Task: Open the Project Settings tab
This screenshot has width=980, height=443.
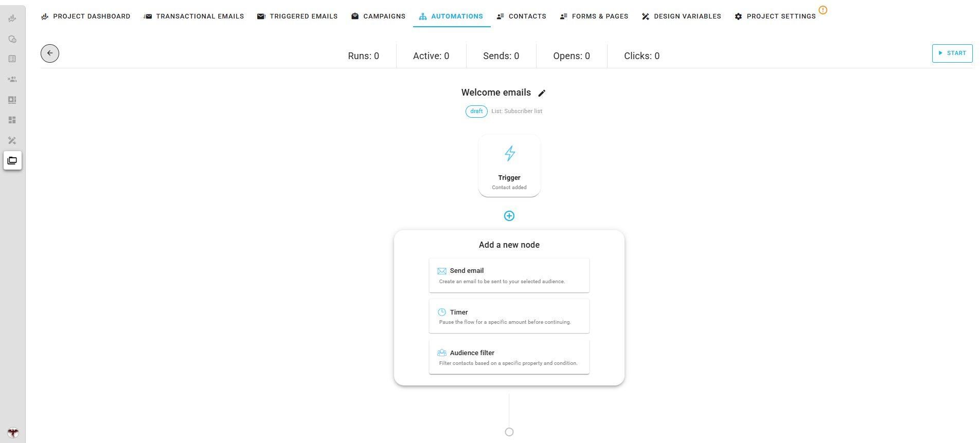Action: pos(775,16)
